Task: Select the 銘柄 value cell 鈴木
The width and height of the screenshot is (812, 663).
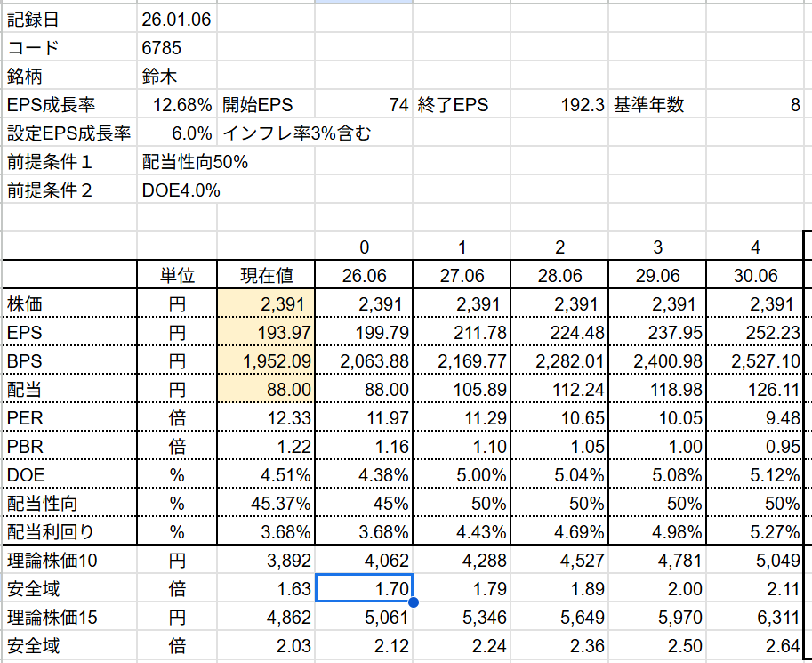Action: (x=176, y=77)
